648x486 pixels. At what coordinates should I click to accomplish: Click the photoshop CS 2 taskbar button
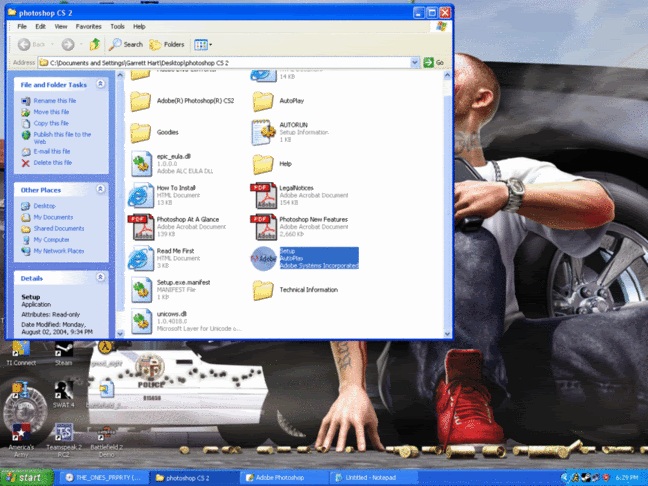tap(193, 478)
